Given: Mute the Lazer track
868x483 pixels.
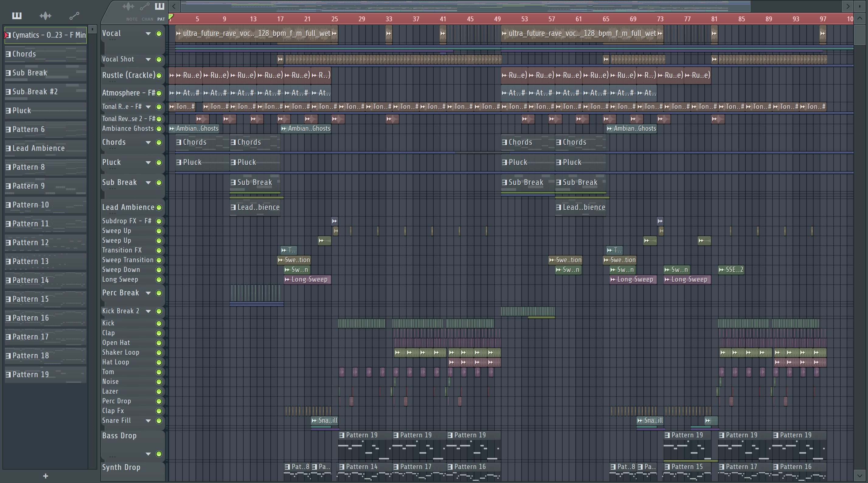Looking at the screenshot, I should [159, 392].
